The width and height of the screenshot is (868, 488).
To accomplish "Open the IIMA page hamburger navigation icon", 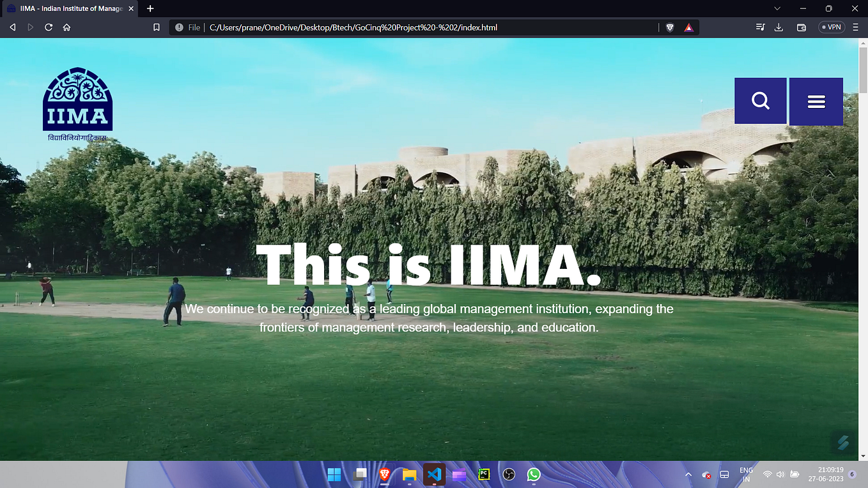I will [x=816, y=101].
